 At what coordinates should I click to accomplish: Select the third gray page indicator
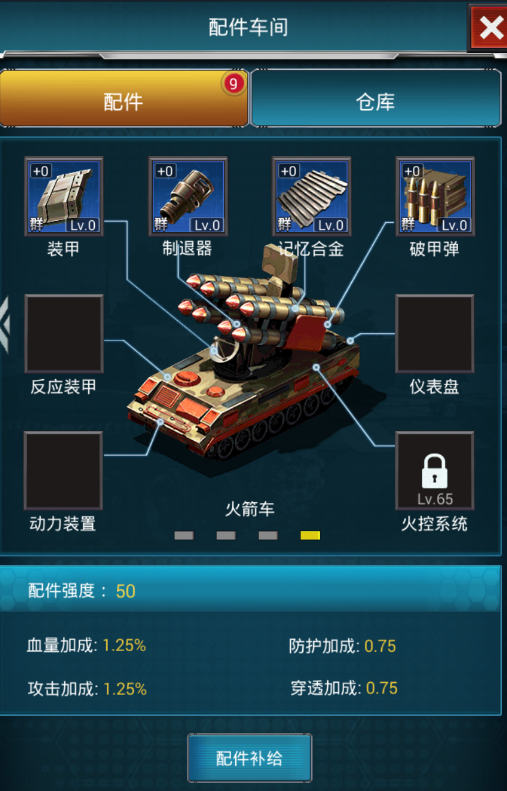[x=268, y=535]
